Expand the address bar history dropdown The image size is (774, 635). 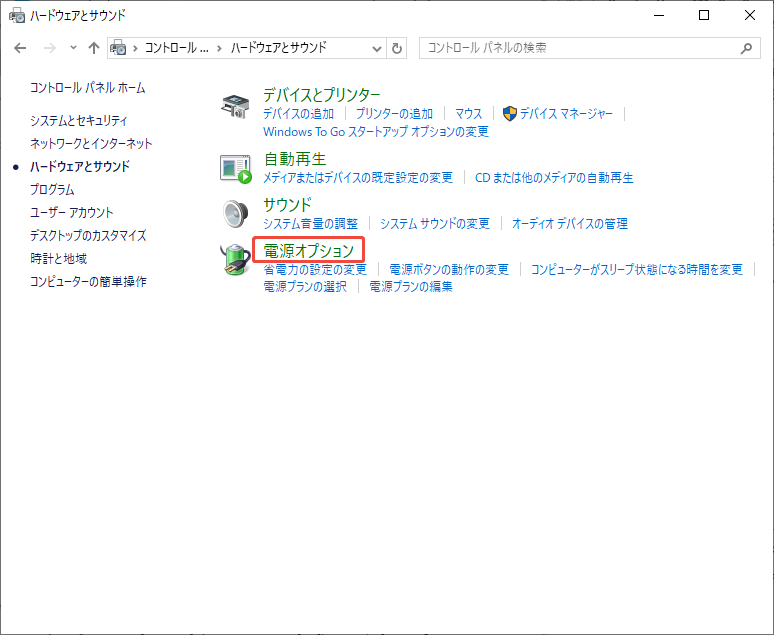[376, 48]
